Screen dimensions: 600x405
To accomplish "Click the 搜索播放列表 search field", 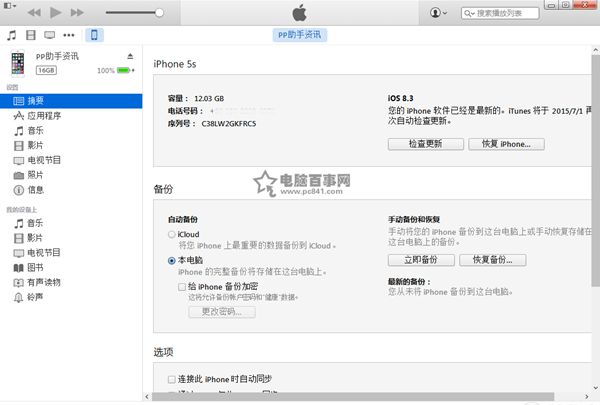I will point(510,12).
